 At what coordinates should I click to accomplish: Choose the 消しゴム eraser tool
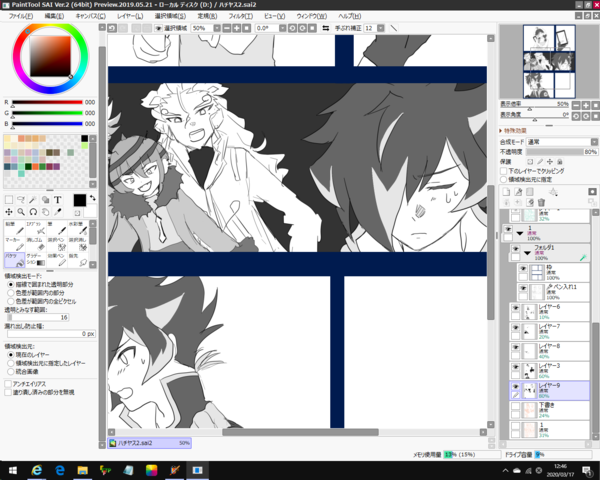click(36, 244)
